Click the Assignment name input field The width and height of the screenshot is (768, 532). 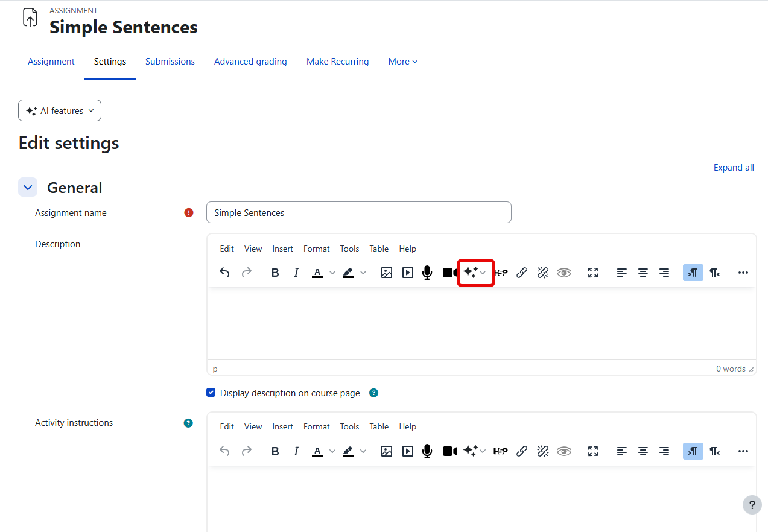pos(358,212)
